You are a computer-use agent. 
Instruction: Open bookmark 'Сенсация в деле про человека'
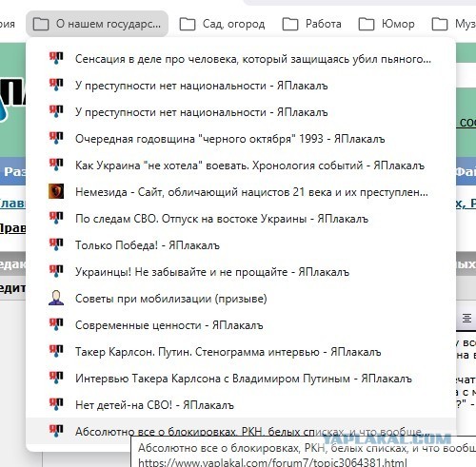coord(241,59)
